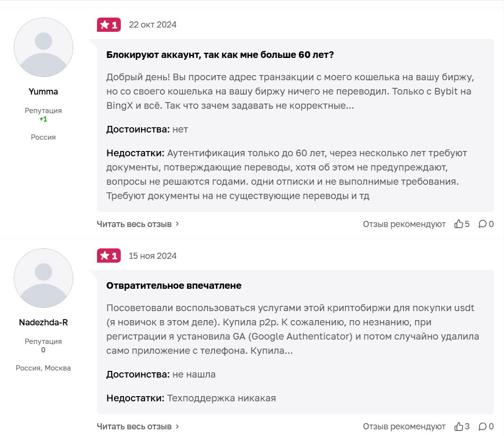Toggle recommendation like on the first review
The height and width of the screenshot is (436, 504).
point(460,224)
